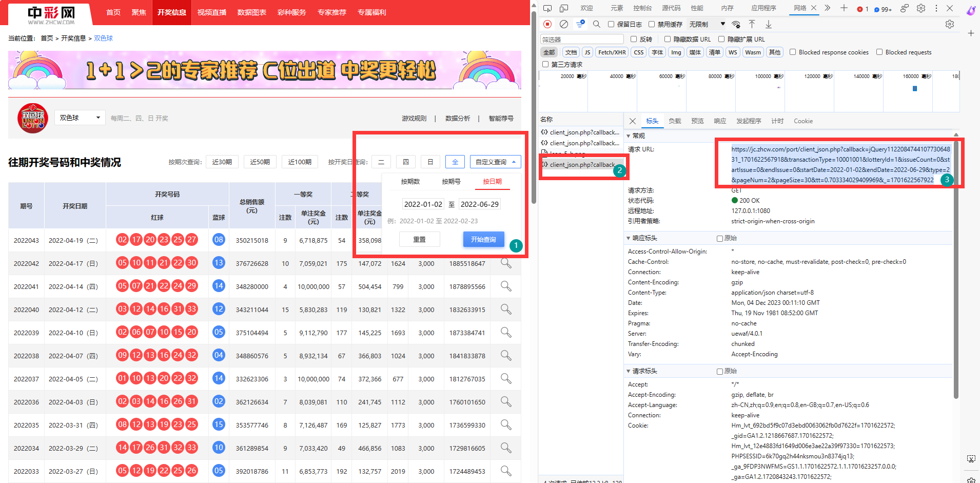Switch to the 预览 tab
This screenshot has width=980, height=483.
(x=697, y=121)
